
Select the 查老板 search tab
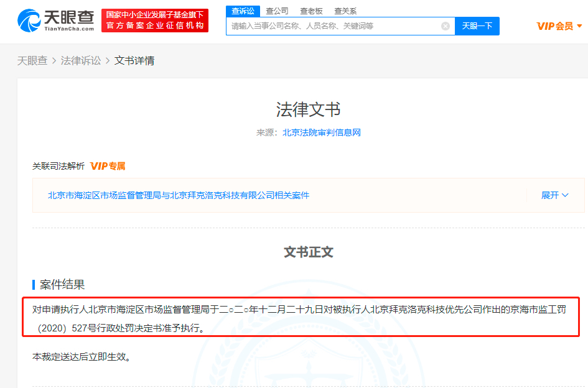coord(311,11)
